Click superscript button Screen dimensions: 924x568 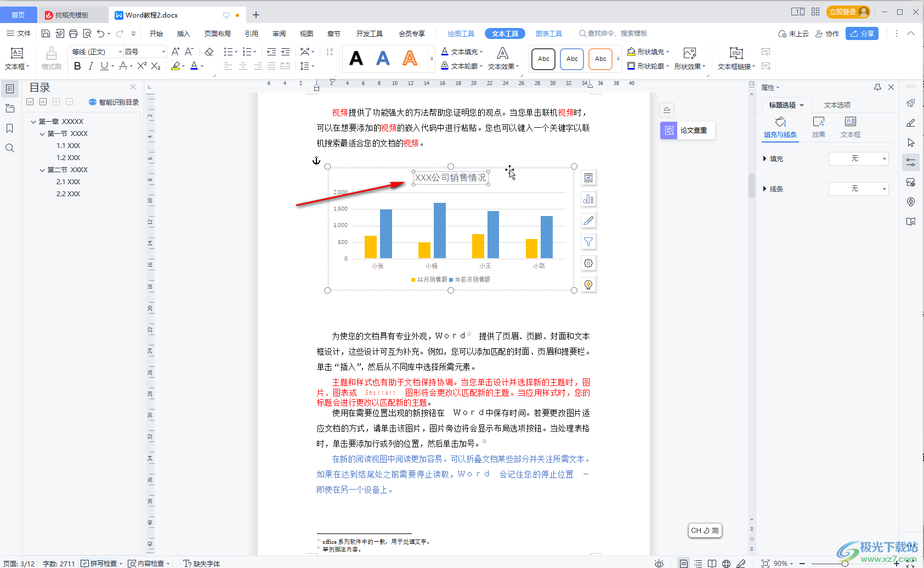coord(141,66)
